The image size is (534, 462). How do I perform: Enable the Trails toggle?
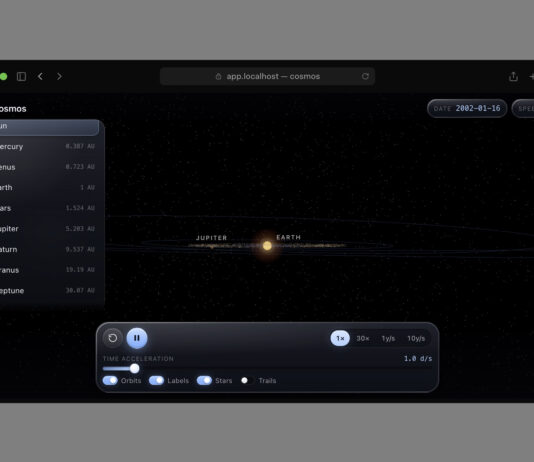point(247,381)
